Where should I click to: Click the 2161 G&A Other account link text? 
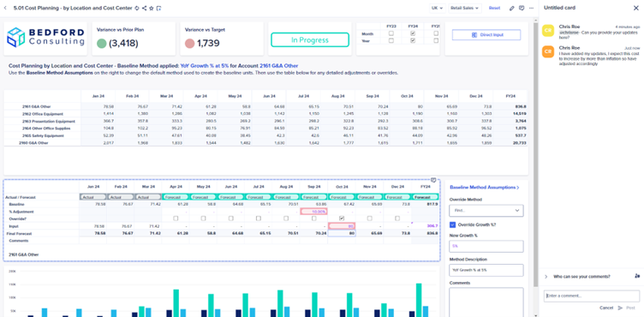279,66
